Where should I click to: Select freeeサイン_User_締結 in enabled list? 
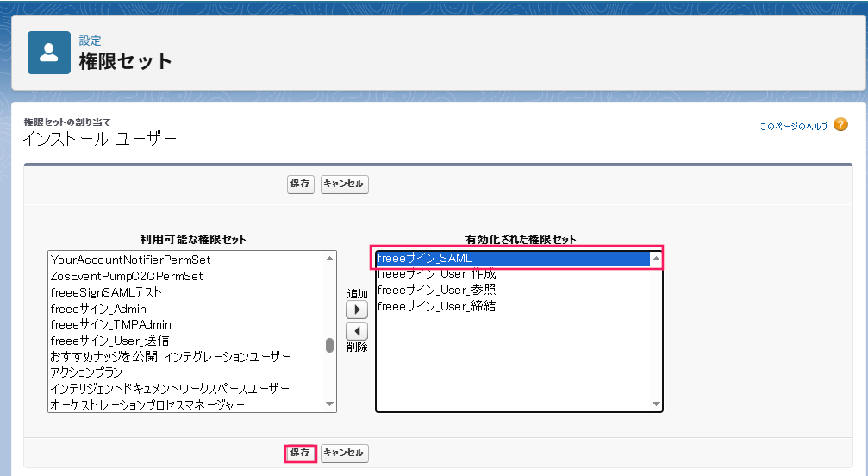tap(513, 306)
